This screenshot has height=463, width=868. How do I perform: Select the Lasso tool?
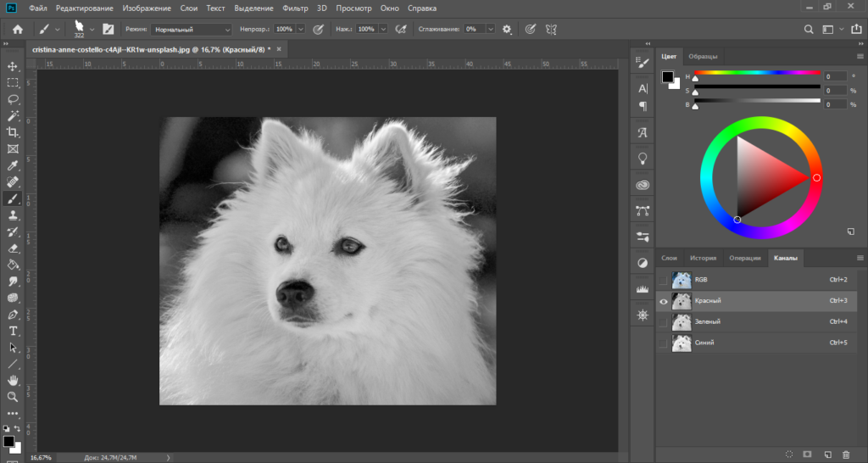13,99
